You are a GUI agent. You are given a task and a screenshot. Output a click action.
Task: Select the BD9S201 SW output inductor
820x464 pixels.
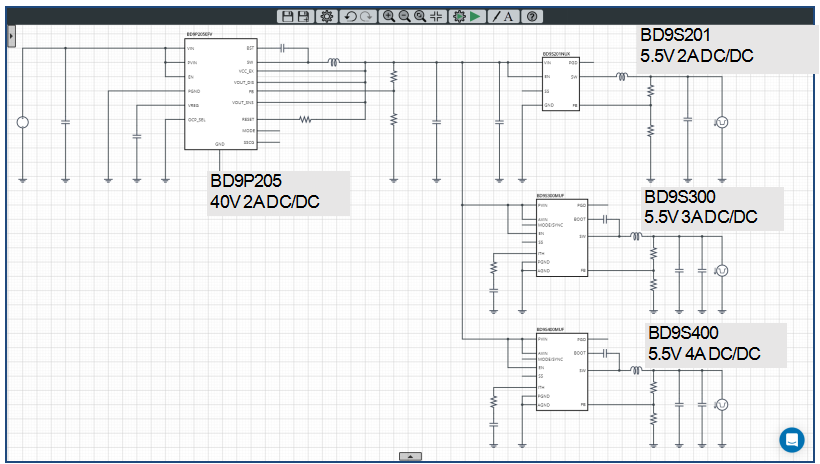pyautogui.click(x=622, y=77)
